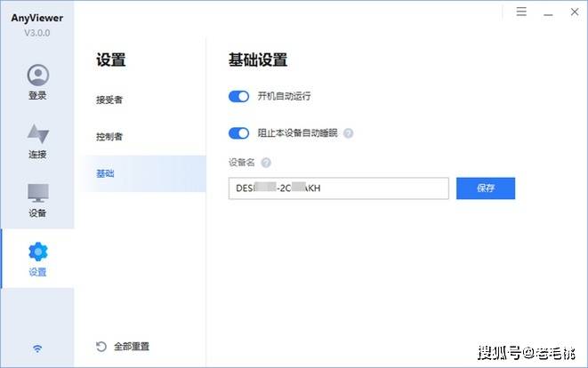Click help icon beside 设备名
Screen dimensions: 588x368
pyautogui.click(x=266, y=163)
